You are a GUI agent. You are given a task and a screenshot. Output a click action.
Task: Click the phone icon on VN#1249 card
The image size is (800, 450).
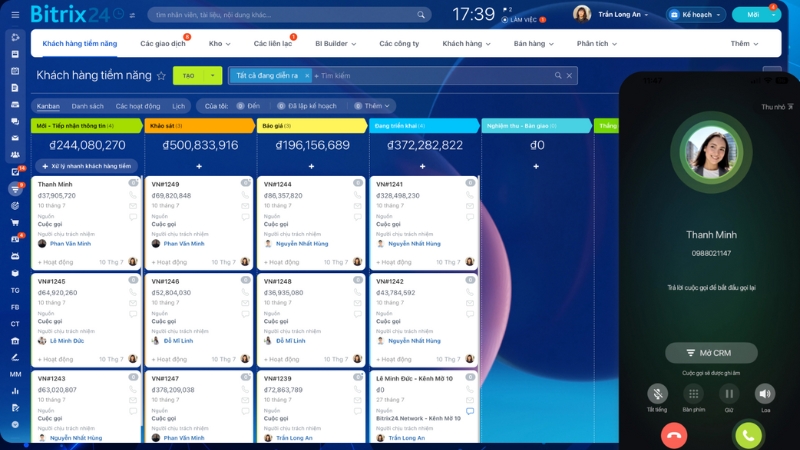click(x=245, y=195)
